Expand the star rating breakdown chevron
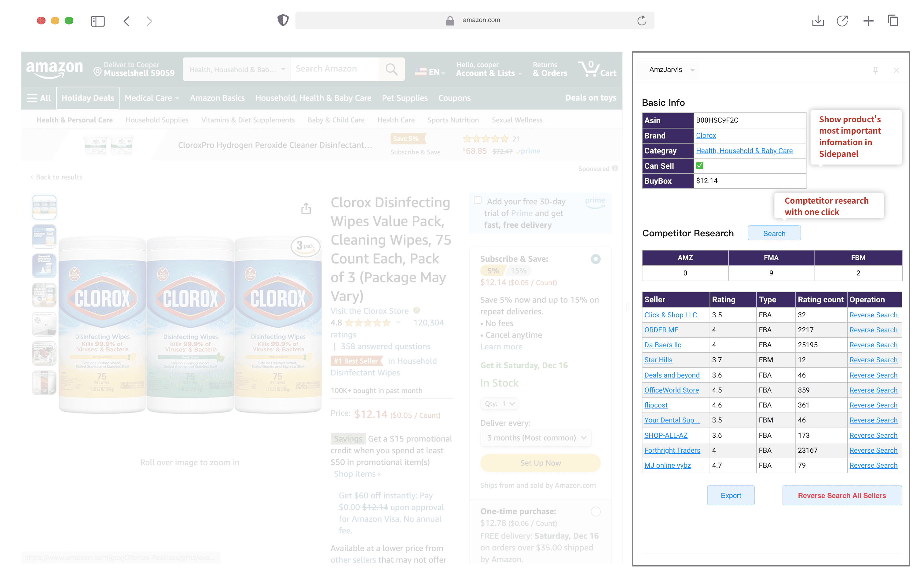The width and height of the screenshot is (924, 579). point(398,322)
